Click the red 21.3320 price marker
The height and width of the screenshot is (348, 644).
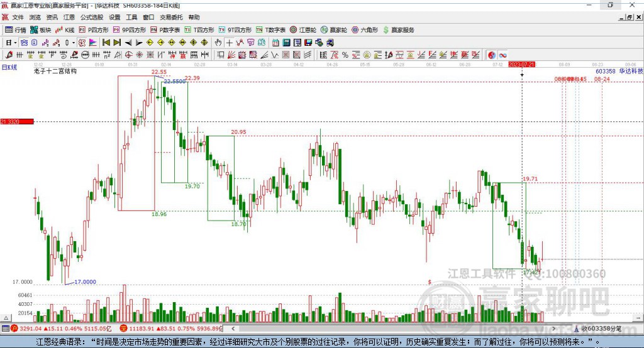click(x=17, y=121)
